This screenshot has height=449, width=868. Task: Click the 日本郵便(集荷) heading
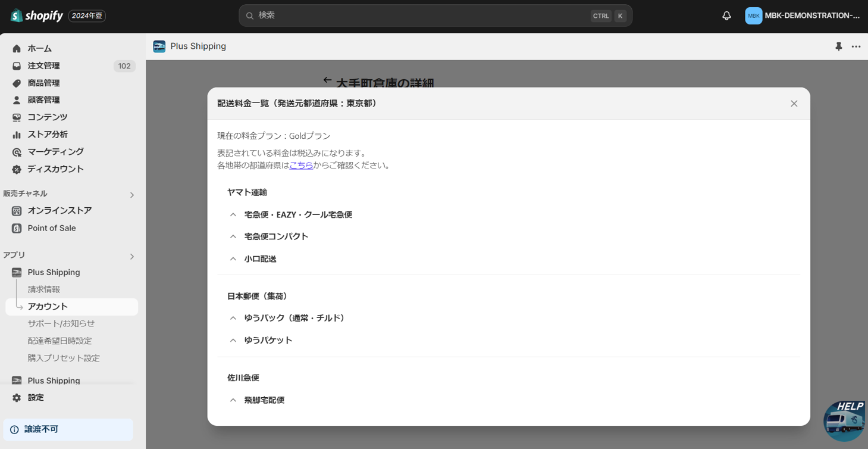257,296
